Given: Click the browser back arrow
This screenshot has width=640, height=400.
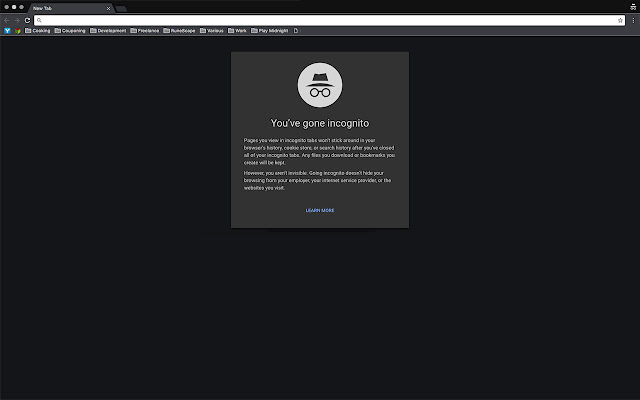Looking at the screenshot, I should (7, 20).
